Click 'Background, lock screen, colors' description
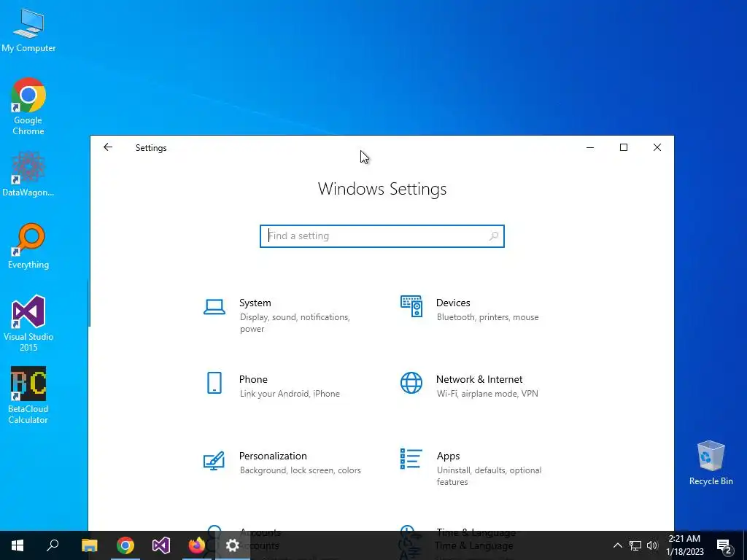 pyautogui.click(x=300, y=470)
